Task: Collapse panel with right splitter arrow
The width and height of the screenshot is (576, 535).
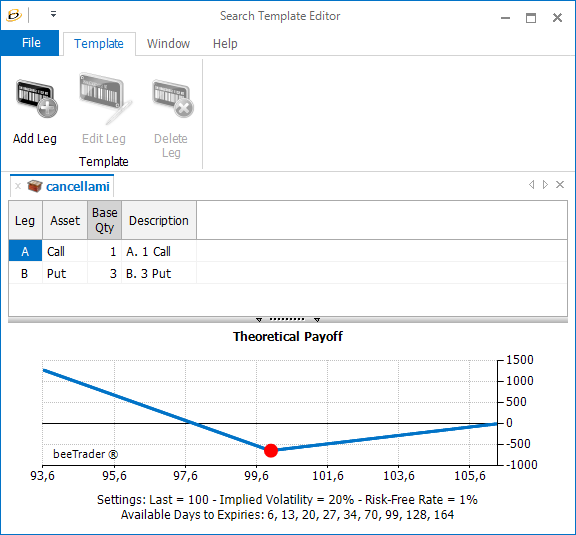Action: click(317, 320)
